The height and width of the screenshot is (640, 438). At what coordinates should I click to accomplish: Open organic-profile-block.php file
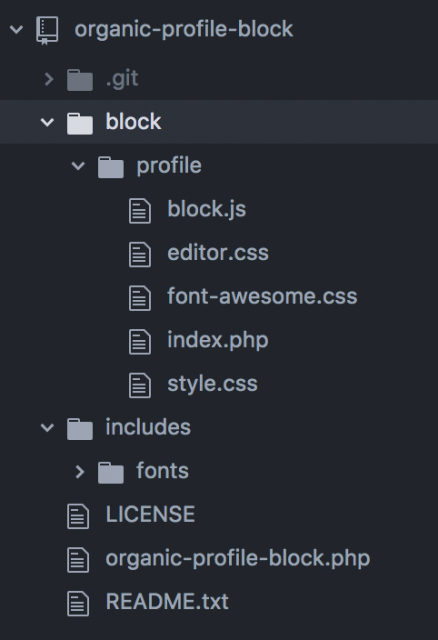[238, 558]
